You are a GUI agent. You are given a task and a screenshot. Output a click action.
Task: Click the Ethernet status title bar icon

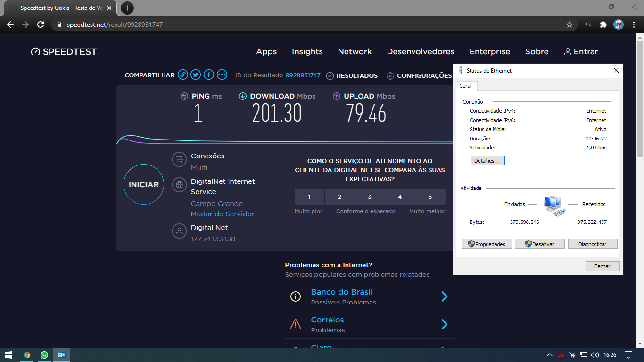click(x=461, y=70)
